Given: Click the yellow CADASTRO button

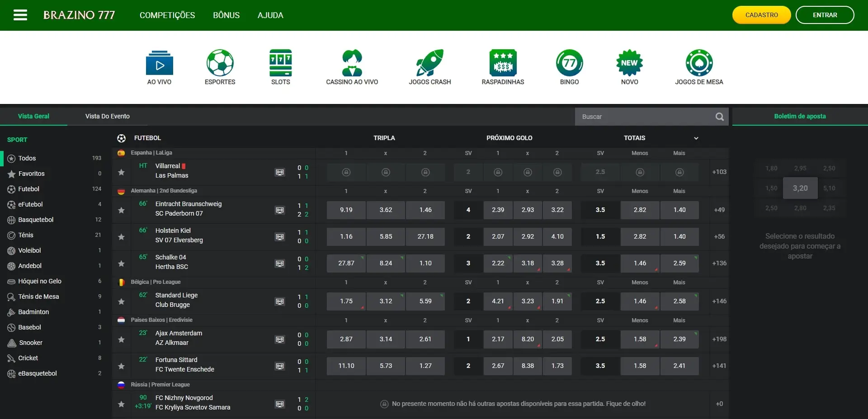Looking at the screenshot, I should pyautogui.click(x=761, y=15).
